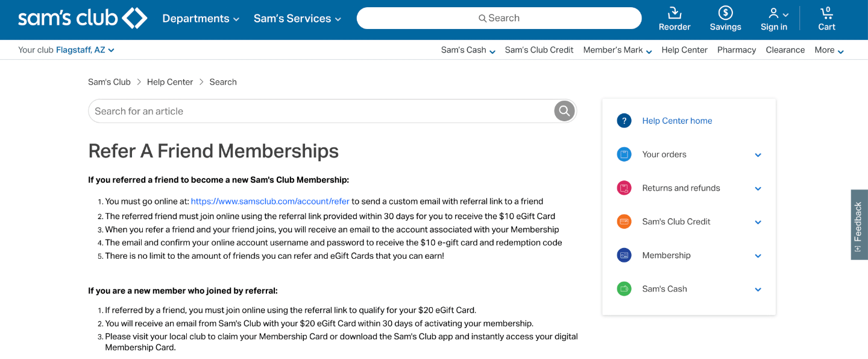Expand the Your orders section
This screenshot has height=359, width=868.
[x=758, y=155]
